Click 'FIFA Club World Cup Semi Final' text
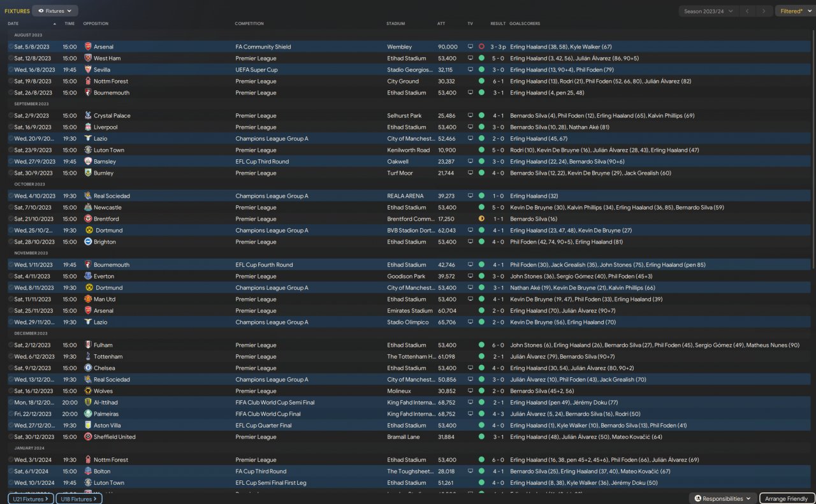 coord(275,402)
